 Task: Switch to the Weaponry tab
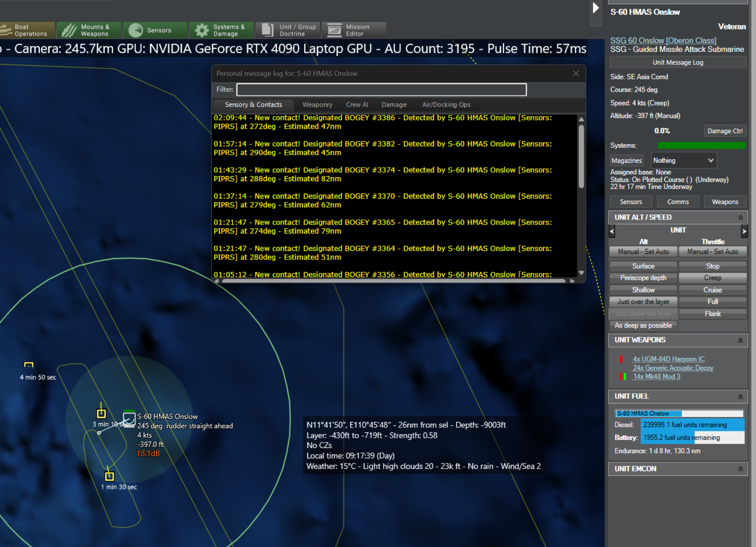(x=317, y=105)
